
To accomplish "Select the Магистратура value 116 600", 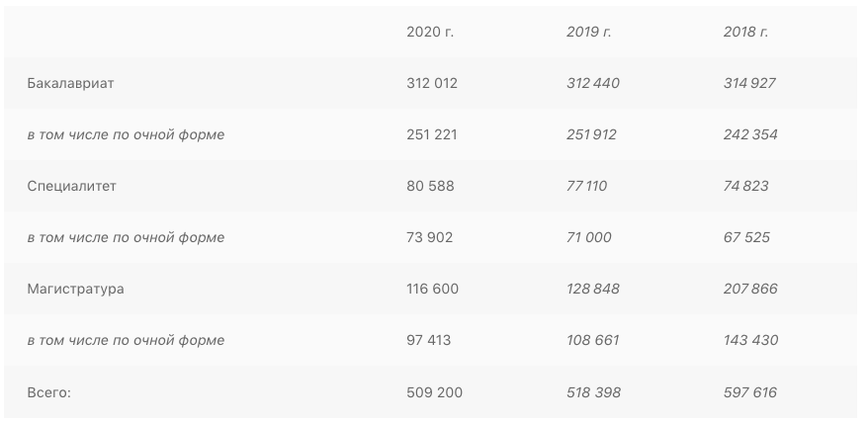I will click(x=432, y=289).
